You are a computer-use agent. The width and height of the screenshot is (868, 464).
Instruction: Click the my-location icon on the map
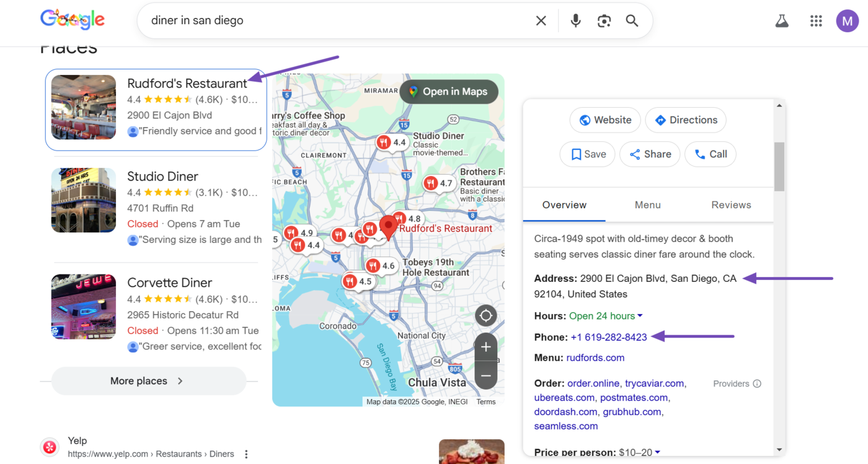pos(486,315)
